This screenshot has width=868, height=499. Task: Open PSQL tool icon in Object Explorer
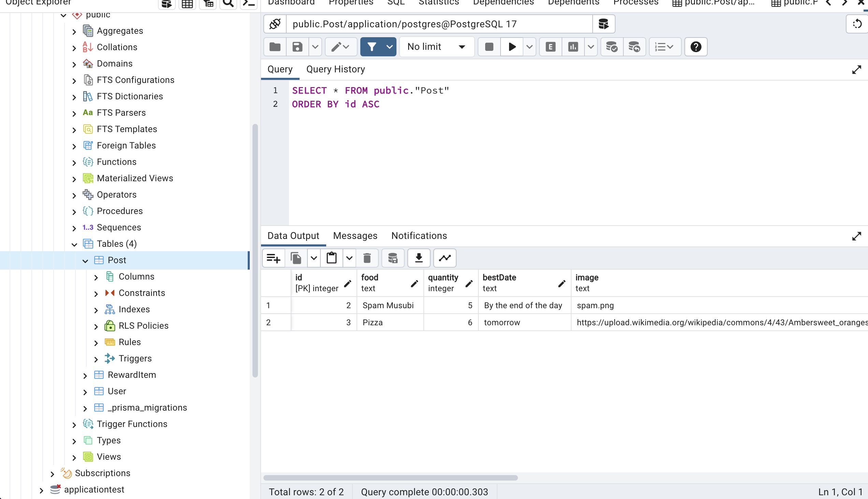coord(249,3)
